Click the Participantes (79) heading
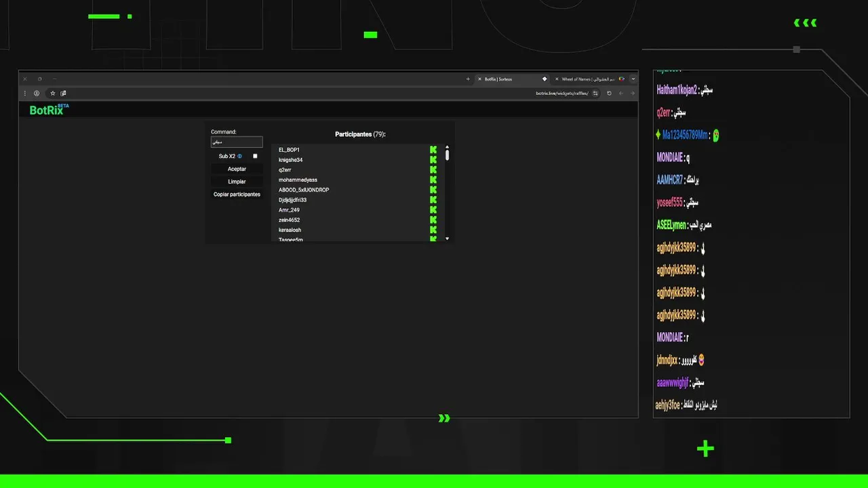Image resolution: width=868 pixels, height=488 pixels. tap(360, 134)
